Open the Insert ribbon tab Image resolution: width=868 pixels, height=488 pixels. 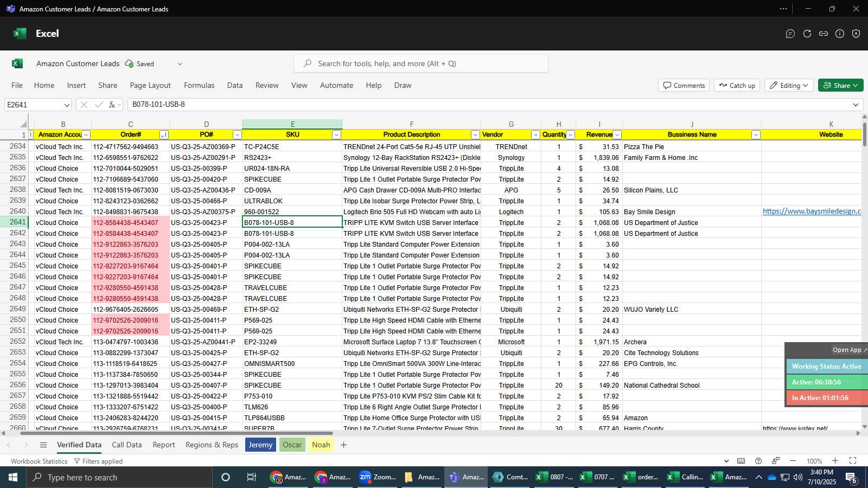[76, 86]
